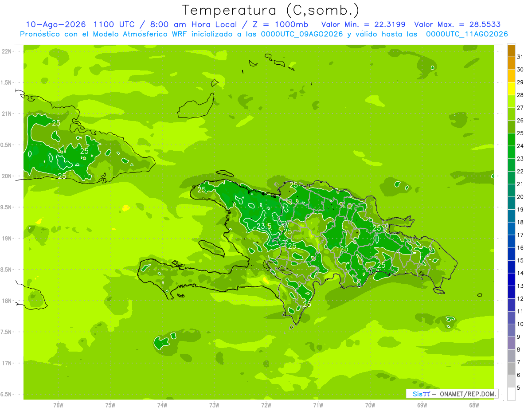Select the '23.5' contour label over Haiti
This screenshot has width=532, height=411.
click(x=264, y=226)
